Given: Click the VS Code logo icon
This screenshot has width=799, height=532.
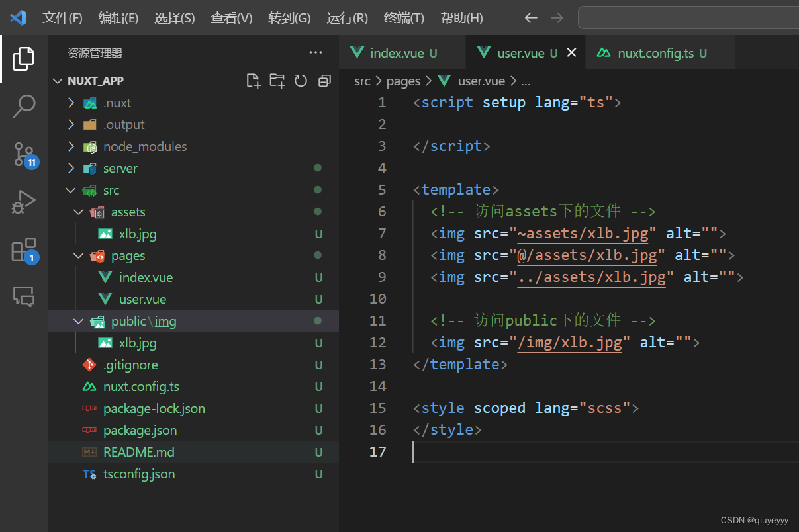Looking at the screenshot, I should tap(18, 17).
